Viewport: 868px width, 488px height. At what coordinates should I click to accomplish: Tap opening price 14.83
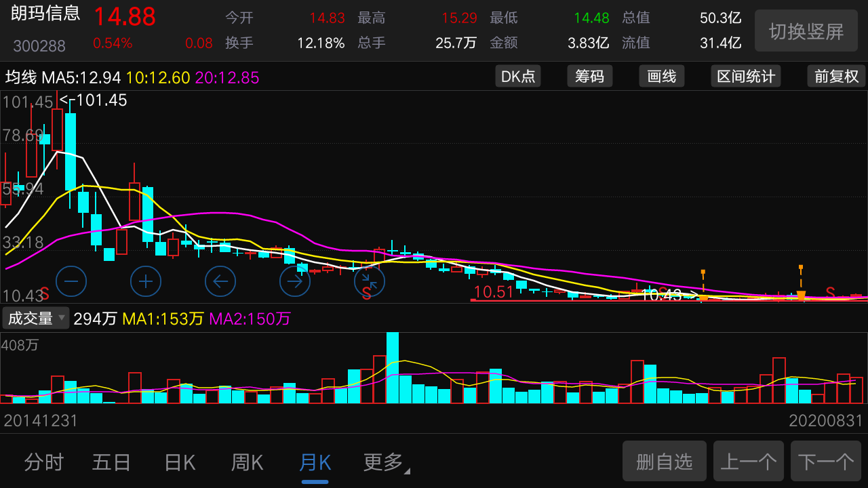[x=327, y=18]
